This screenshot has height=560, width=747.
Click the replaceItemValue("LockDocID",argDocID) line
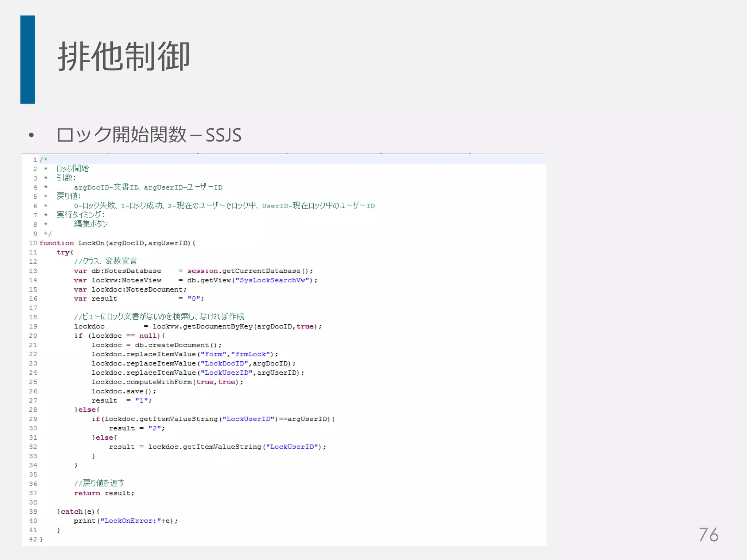(194, 363)
